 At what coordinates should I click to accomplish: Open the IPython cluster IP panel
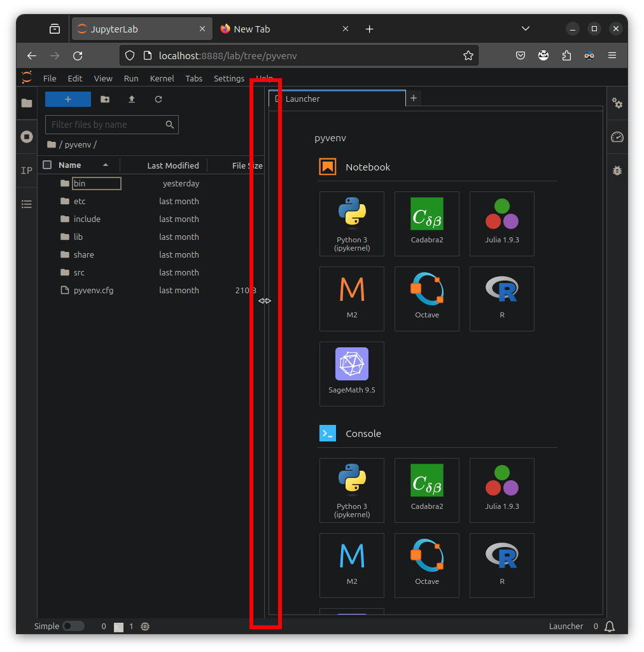pos(27,170)
